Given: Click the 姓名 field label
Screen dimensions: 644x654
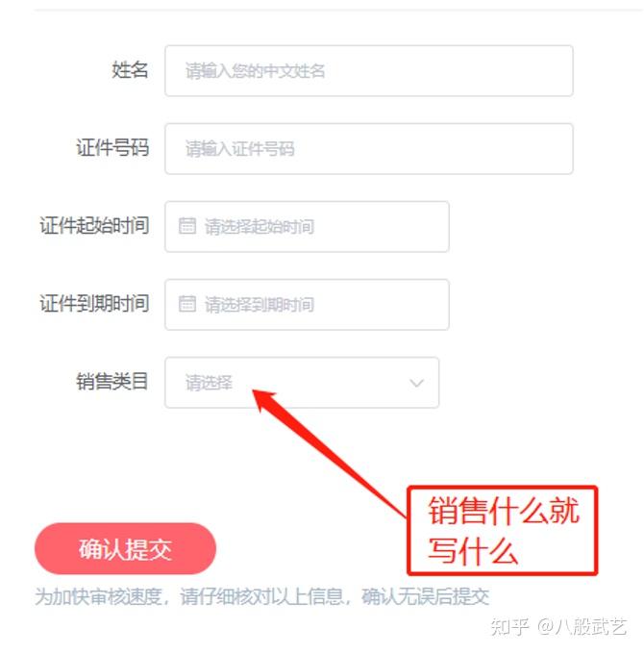Looking at the screenshot, I should (x=130, y=69).
